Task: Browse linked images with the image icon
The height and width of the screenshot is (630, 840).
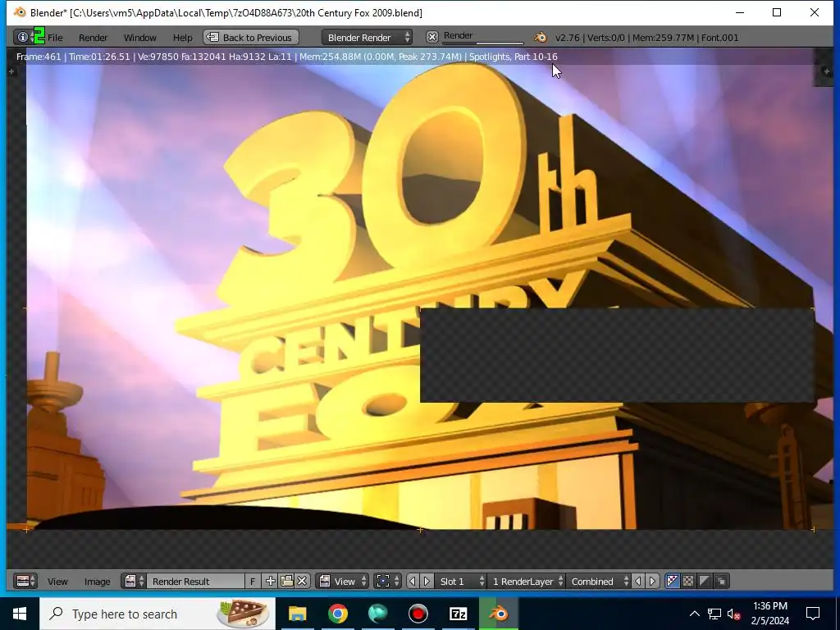Action: (x=134, y=582)
